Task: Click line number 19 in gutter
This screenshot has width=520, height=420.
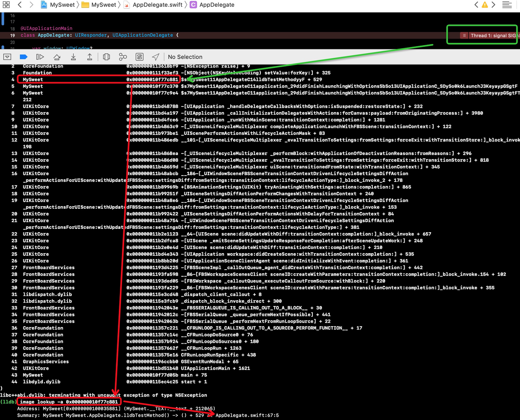Action: [13, 35]
